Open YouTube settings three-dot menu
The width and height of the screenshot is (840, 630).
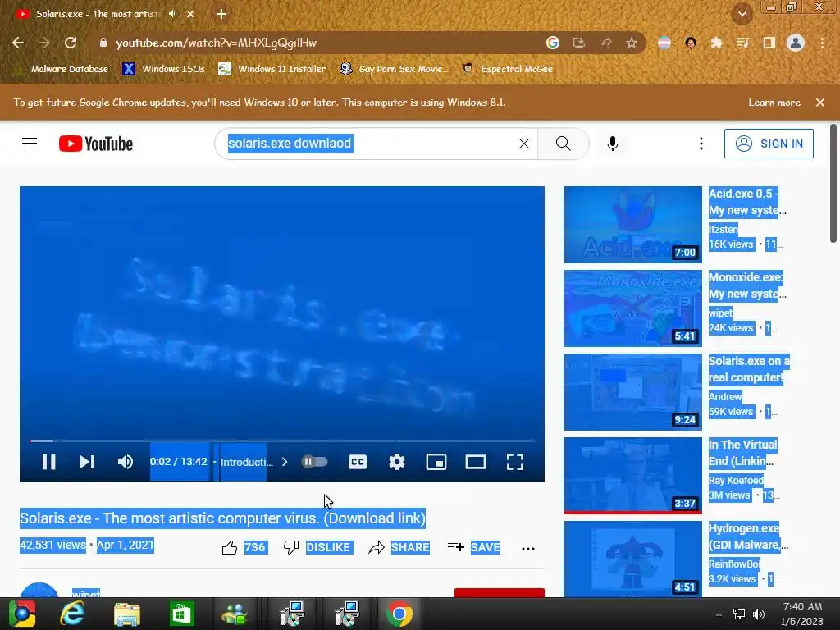(x=701, y=144)
